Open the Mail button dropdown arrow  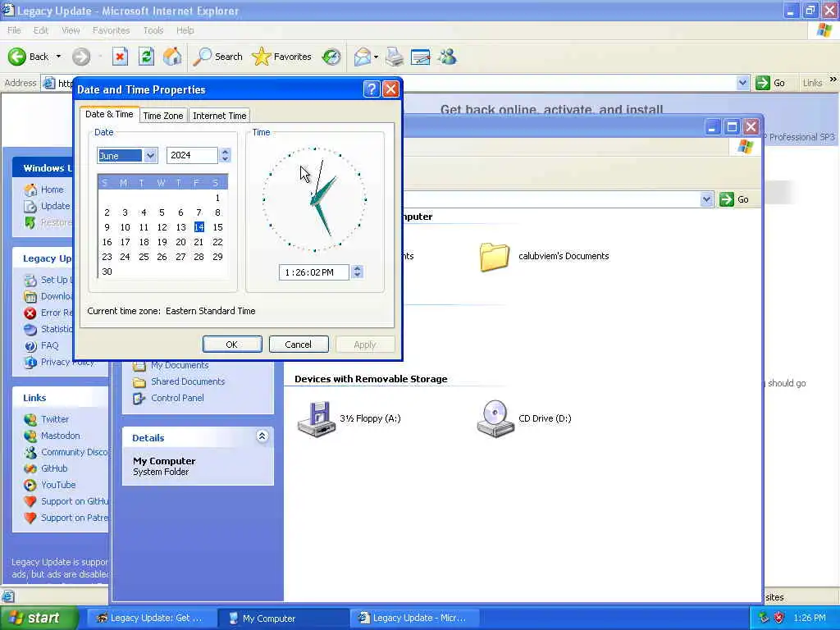tap(376, 57)
